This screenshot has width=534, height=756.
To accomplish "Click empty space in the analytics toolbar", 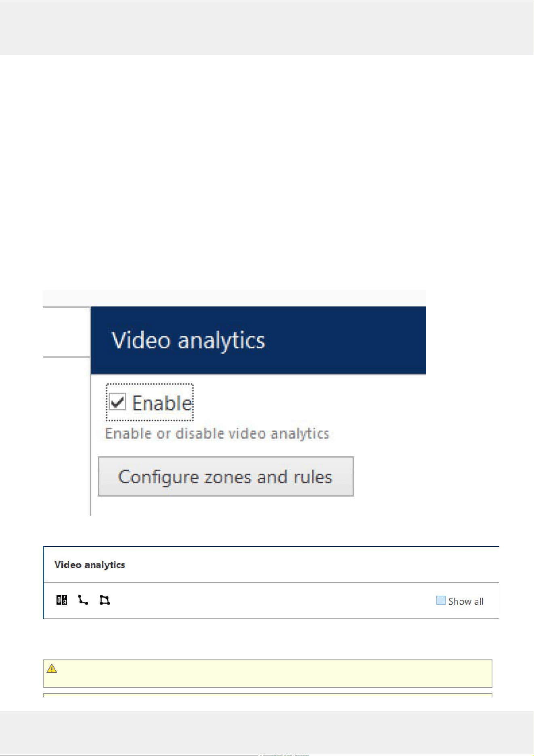I will (270, 600).
